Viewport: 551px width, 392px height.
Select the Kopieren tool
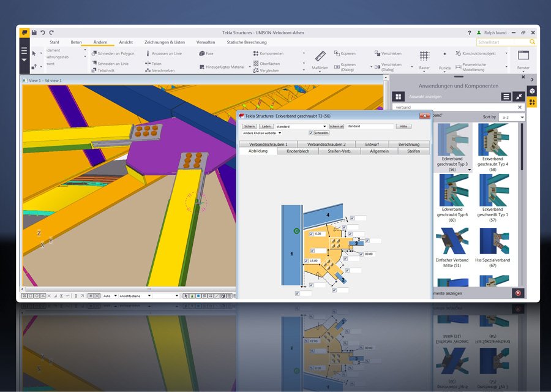pos(345,53)
